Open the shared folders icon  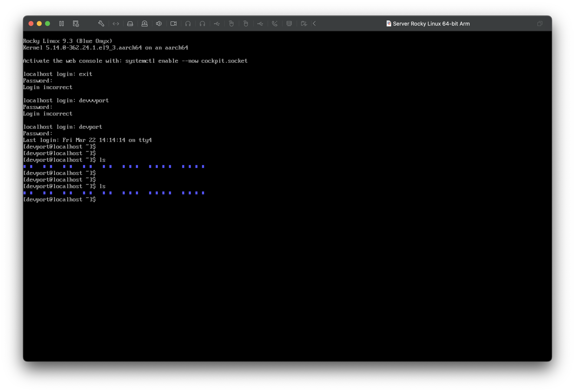(x=304, y=24)
